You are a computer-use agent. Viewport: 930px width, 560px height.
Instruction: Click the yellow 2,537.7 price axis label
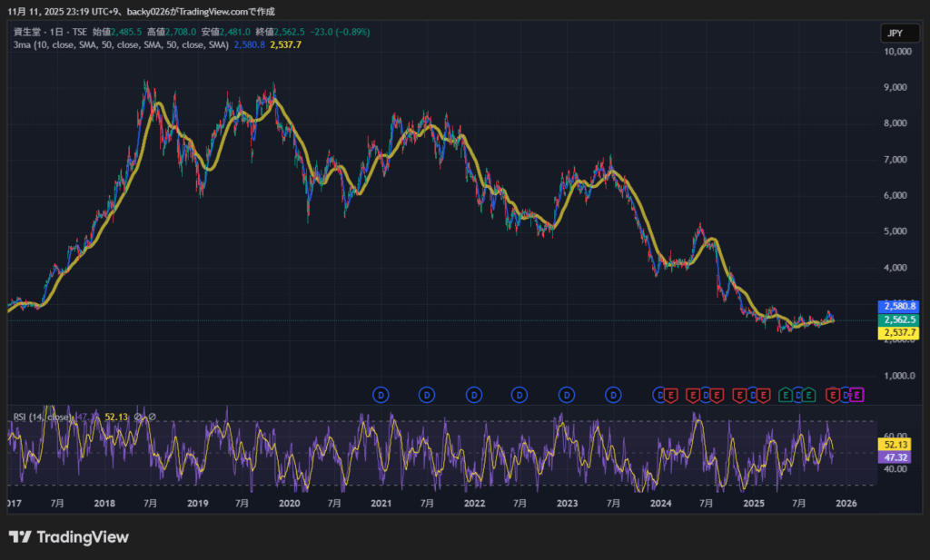(898, 333)
